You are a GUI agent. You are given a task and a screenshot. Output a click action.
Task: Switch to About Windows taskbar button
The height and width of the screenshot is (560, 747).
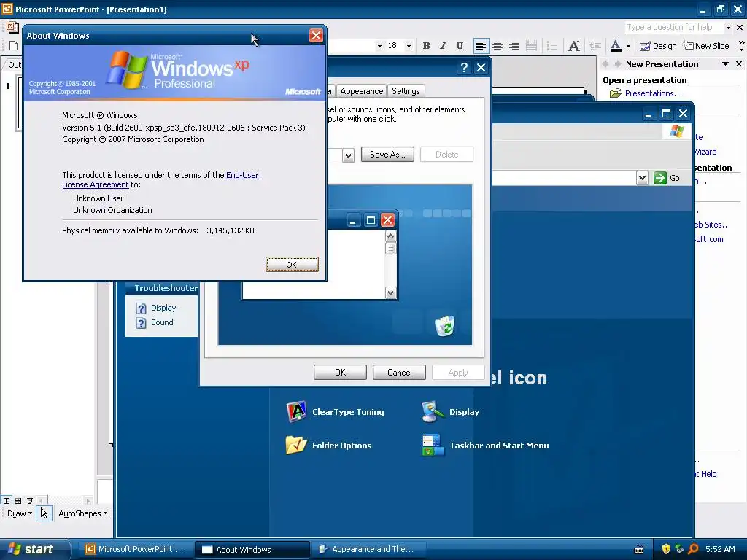pos(252,550)
